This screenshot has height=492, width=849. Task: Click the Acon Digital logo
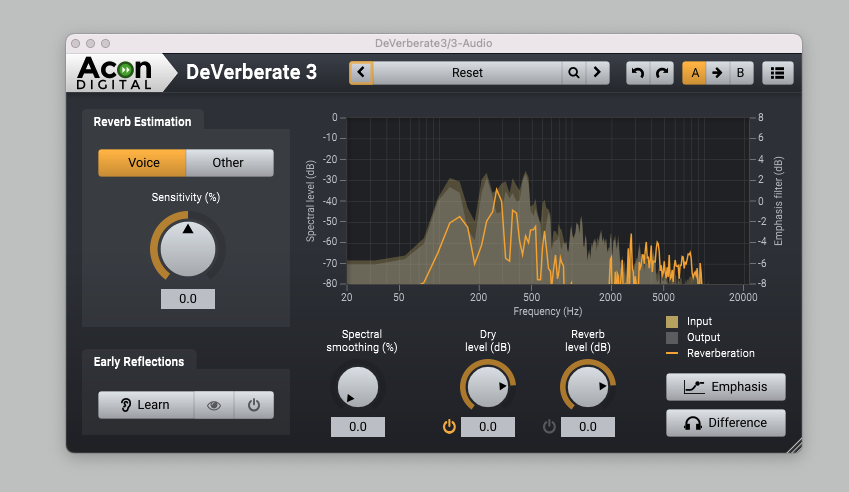[116, 72]
